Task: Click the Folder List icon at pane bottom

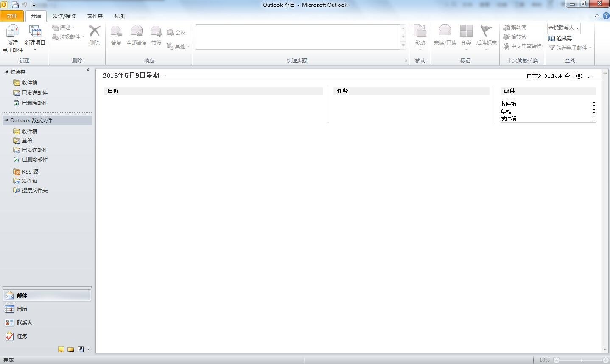Action: (x=70, y=349)
